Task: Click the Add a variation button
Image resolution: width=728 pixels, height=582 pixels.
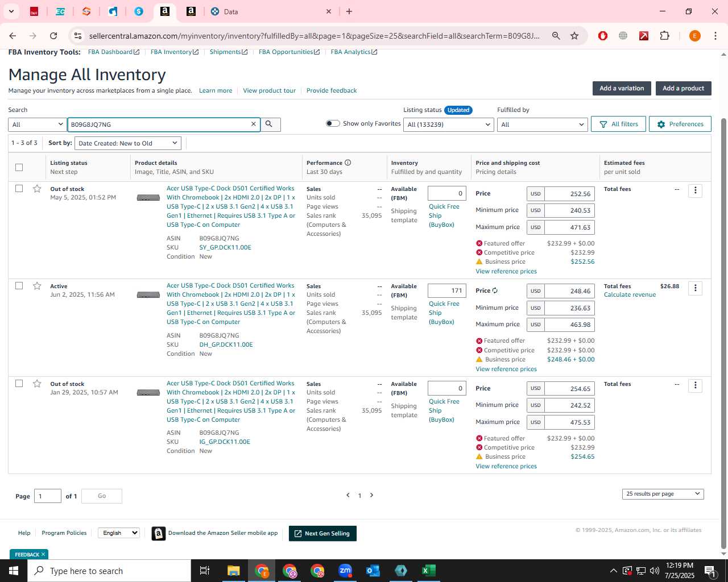Action: point(622,88)
